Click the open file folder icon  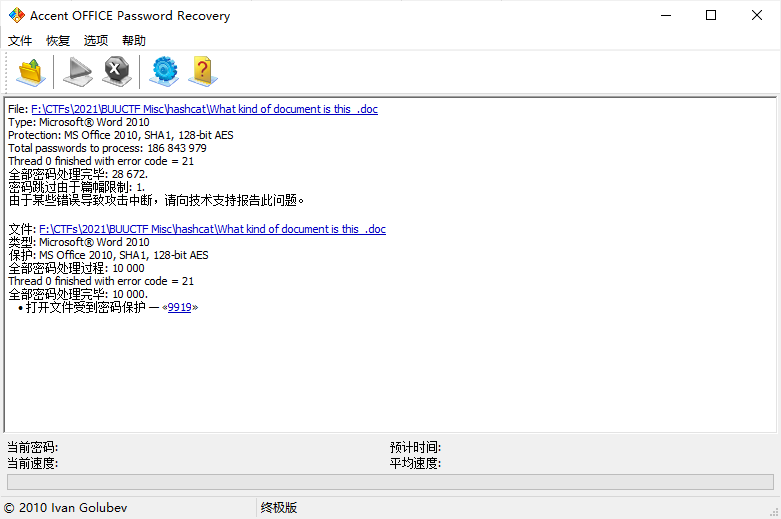[x=31, y=71]
